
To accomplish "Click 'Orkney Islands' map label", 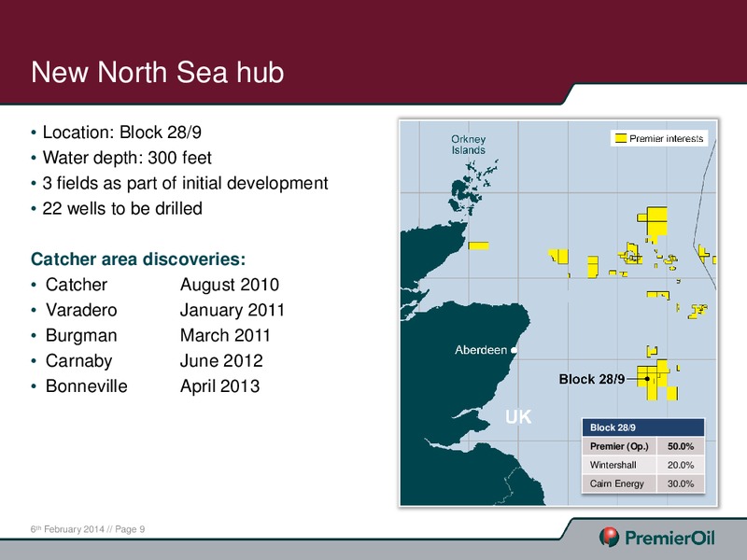I will (x=469, y=145).
